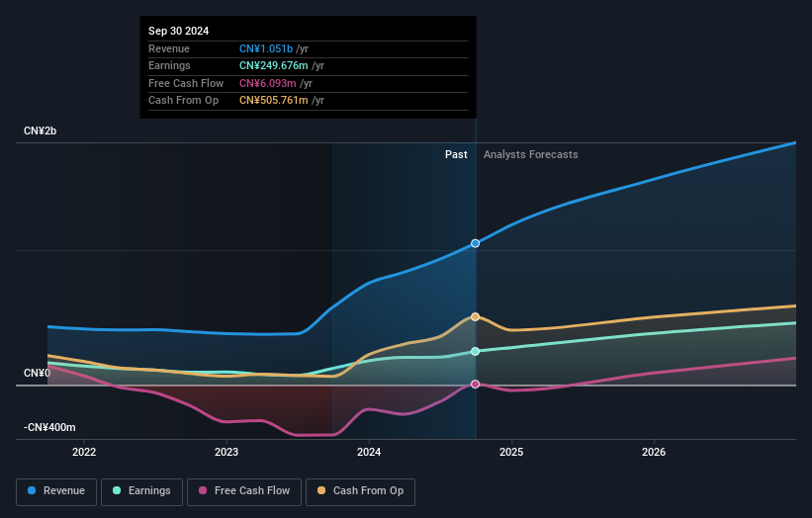Image resolution: width=812 pixels, height=518 pixels.
Task: Click the 2023 x-axis label
Action: (226, 452)
